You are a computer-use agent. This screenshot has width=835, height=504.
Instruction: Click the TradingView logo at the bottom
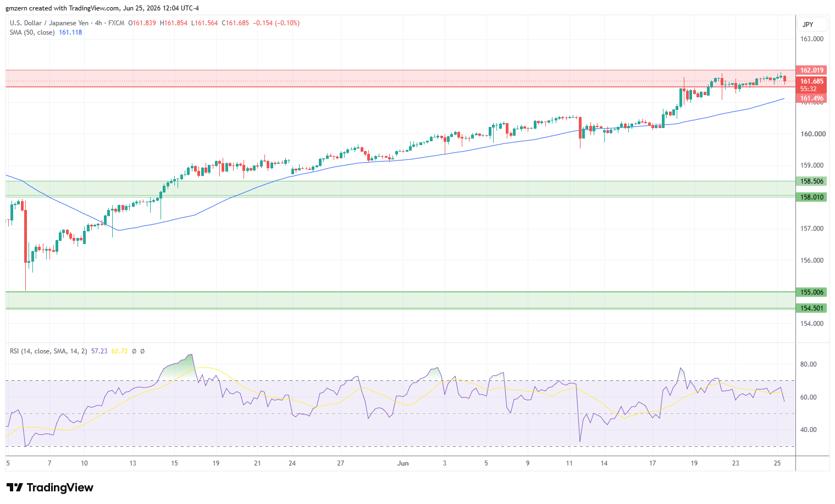pos(49,488)
